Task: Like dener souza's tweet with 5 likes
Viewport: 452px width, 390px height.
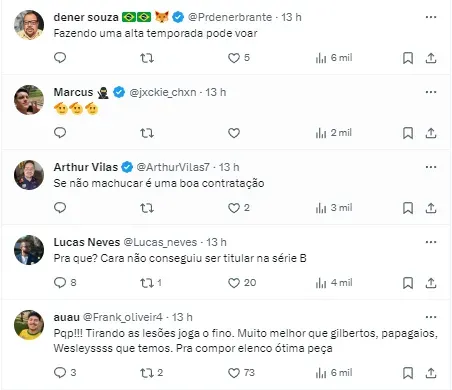Action: point(239,58)
